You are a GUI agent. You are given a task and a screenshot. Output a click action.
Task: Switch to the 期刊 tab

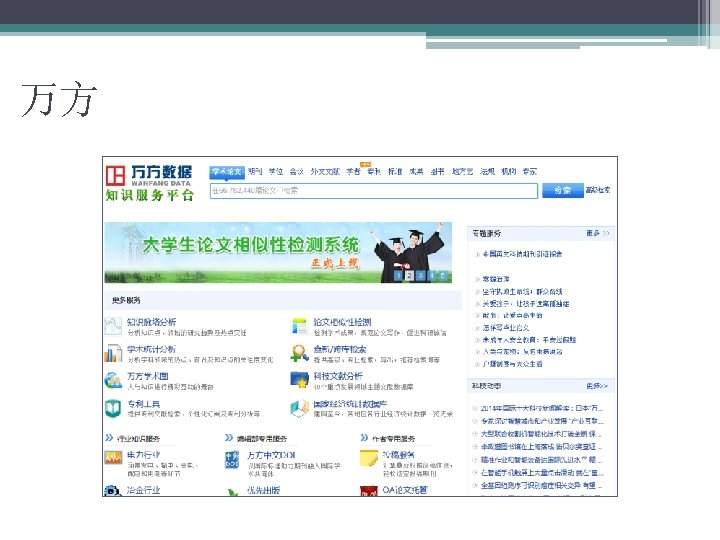(255, 171)
